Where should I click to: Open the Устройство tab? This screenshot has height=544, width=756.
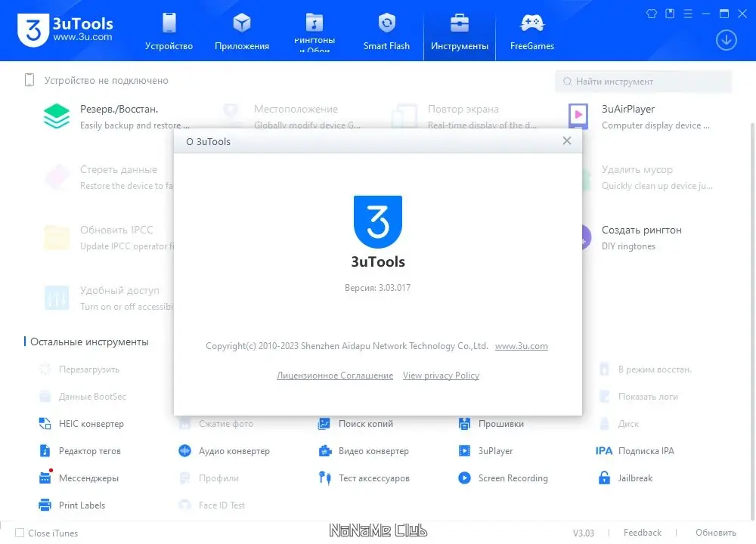[169, 32]
